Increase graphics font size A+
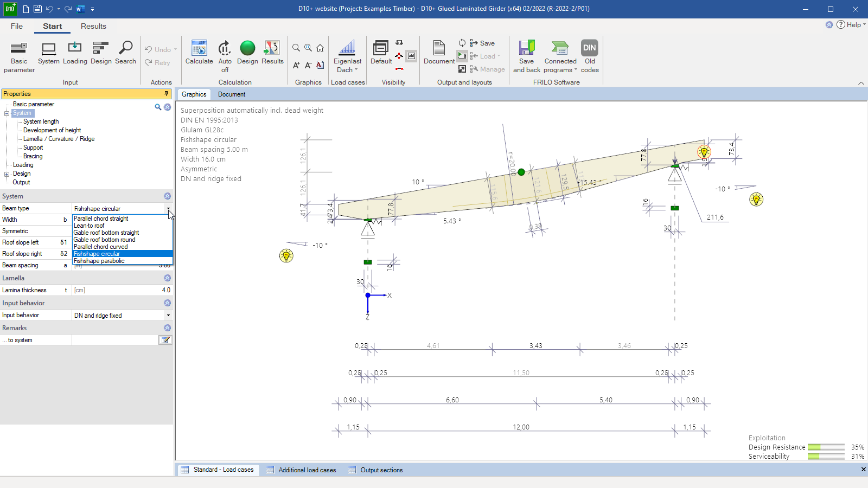The height and width of the screenshot is (488, 868). (x=296, y=65)
